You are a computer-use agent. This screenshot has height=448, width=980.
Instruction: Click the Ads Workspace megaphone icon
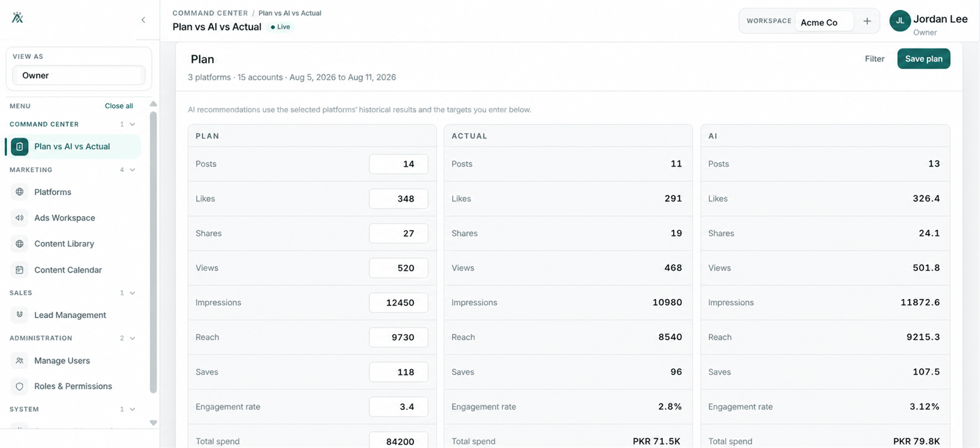click(x=20, y=218)
